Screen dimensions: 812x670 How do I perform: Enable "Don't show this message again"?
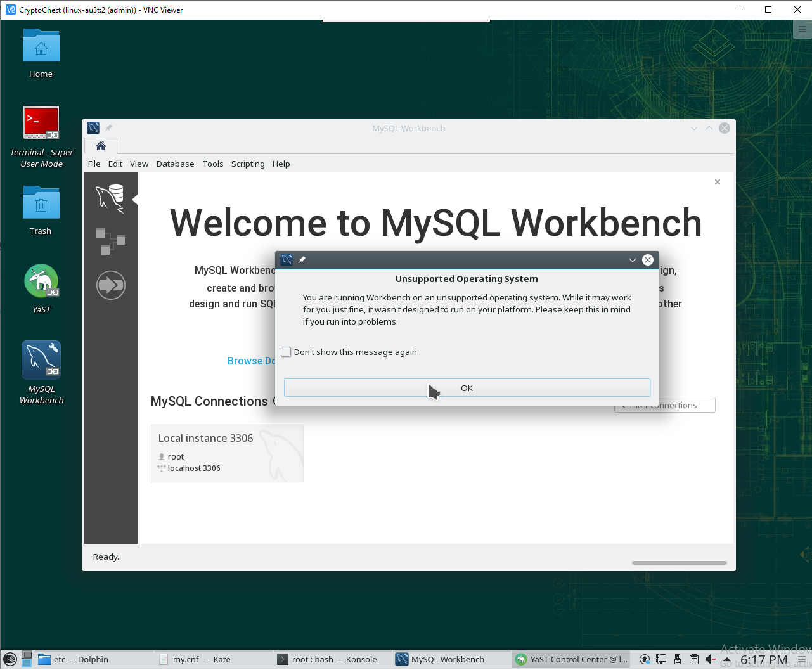[x=287, y=352]
